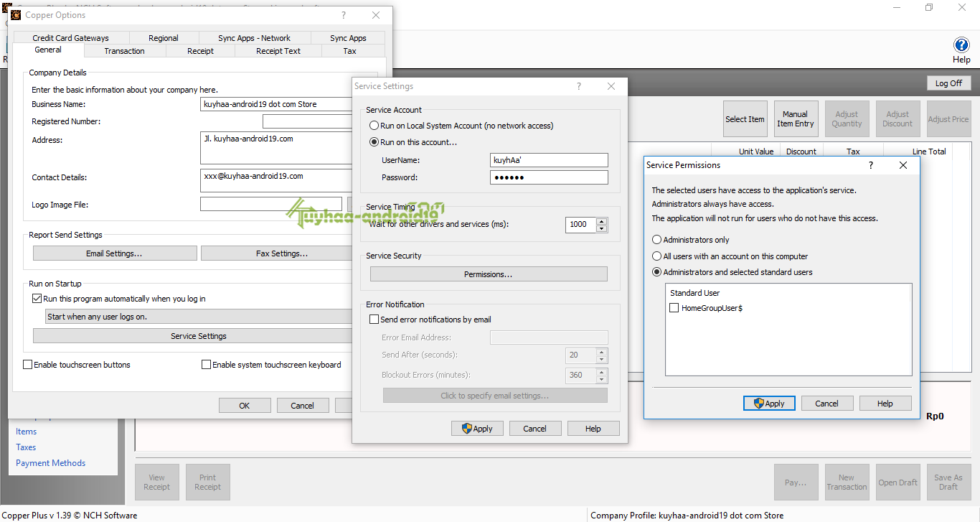
Task: Check Send error notifications by email
Action: tap(374, 319)
